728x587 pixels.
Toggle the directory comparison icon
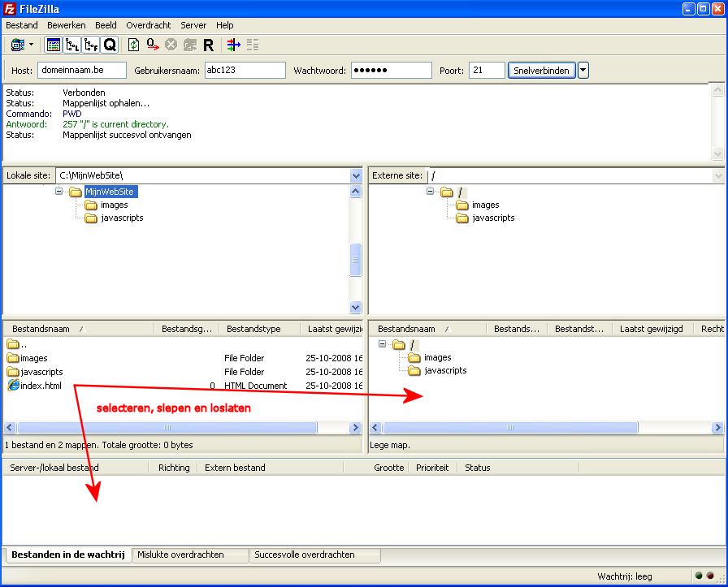[x=253, y=45]
